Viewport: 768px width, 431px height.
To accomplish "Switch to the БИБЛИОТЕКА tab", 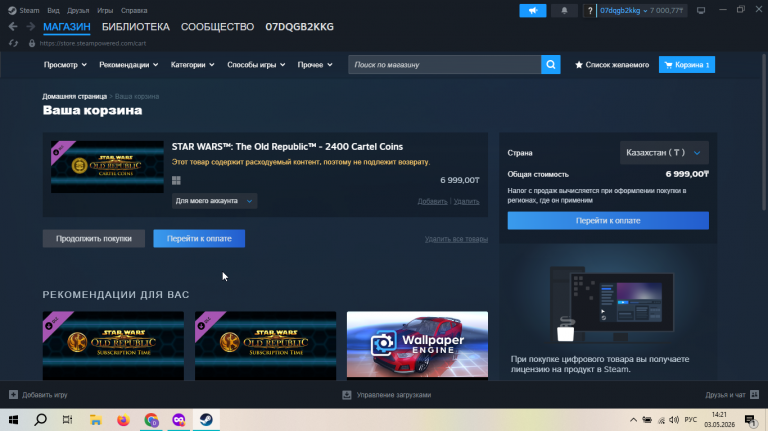I will [136, 27].
